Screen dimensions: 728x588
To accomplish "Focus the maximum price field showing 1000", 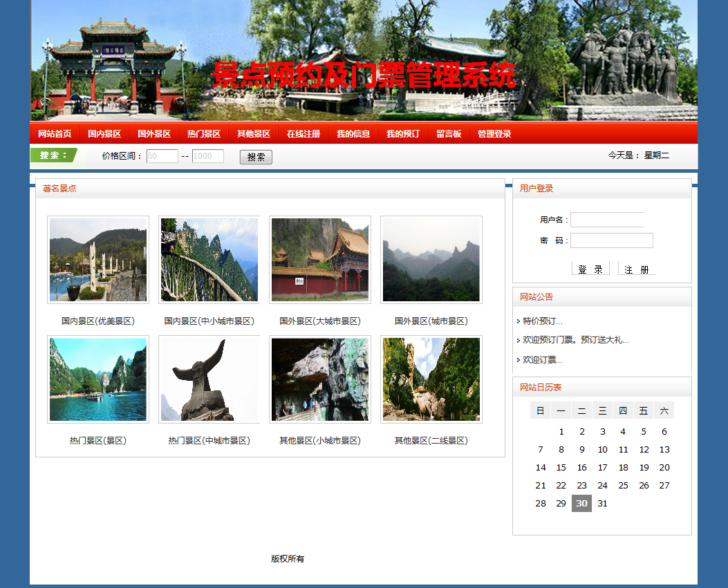I will (x=208, y=156).
